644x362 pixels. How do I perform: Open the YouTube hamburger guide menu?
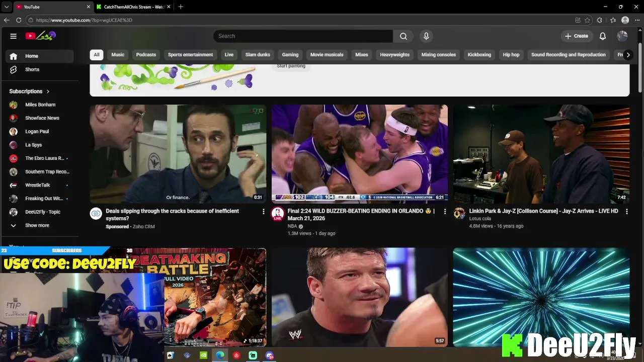tap(14, 36)
